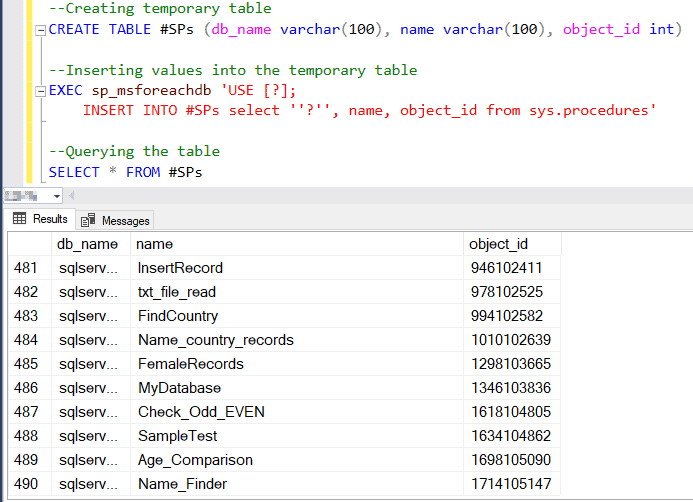Click object_id value 1010102639
The width and height of the screenshot is (693, 502).
(x=512, y=340)
